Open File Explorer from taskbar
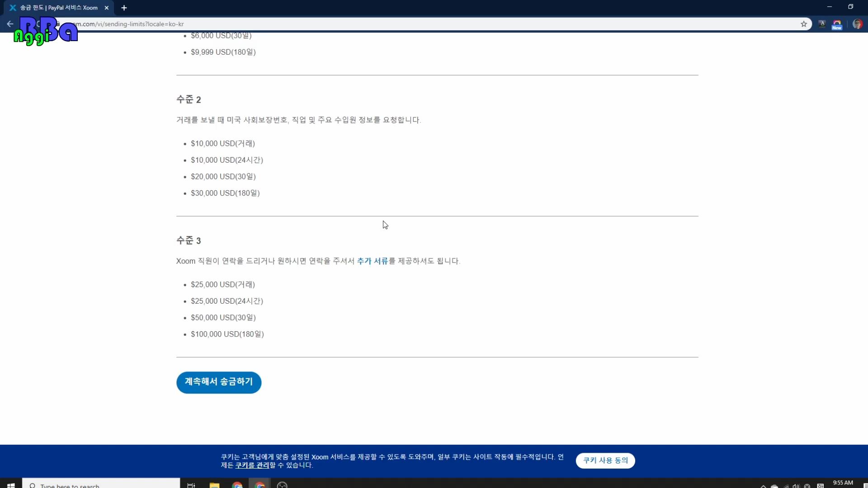The height and width of the screenshot is (488, 868). [x=214, y=485]
